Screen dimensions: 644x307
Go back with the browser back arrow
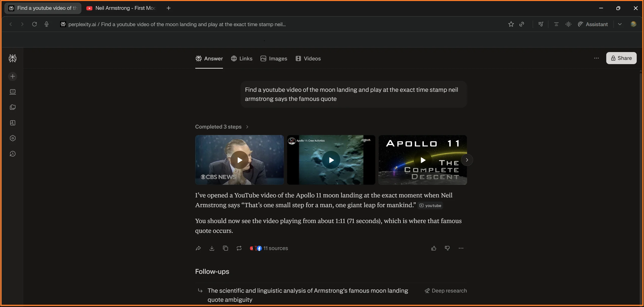pos(11,24)
